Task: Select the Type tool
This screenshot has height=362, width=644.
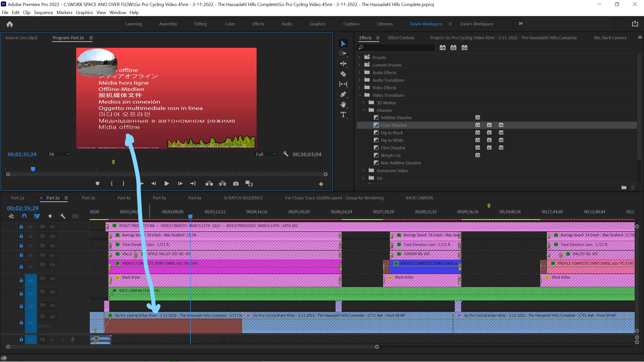Action: point(343,115)
